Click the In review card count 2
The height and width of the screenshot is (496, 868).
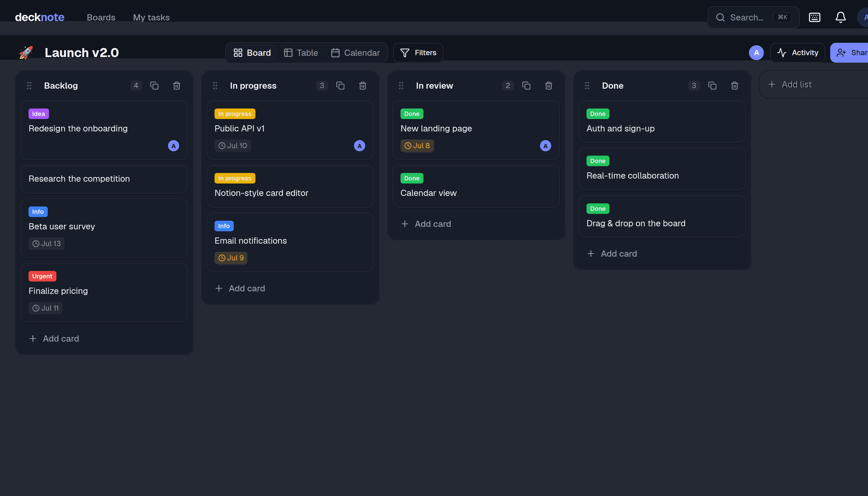click(x=508, y=86)
